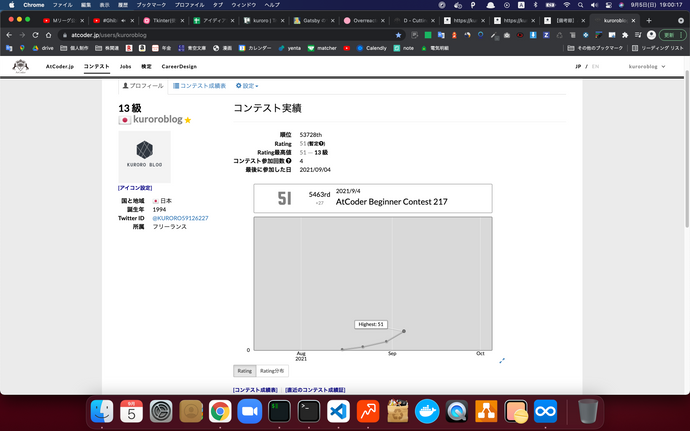Open System Preferences from the dock
Image resolution: width=690 pixels, height=431 pixels.
pos(161,412)
